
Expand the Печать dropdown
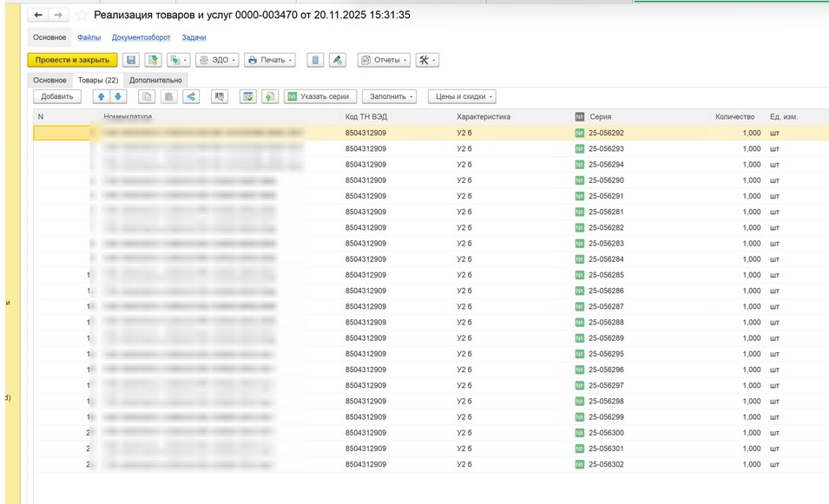270,60
